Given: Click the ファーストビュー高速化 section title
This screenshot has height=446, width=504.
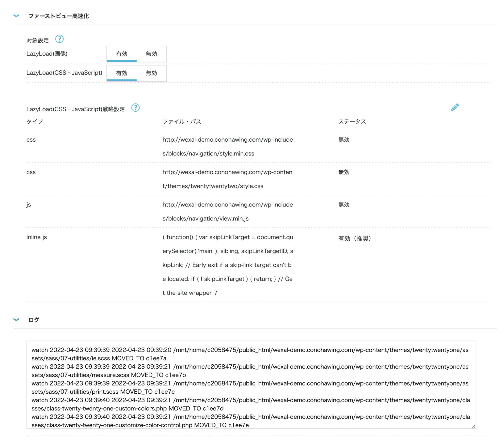Looking at the screenshot, I should tap(58, 16).
